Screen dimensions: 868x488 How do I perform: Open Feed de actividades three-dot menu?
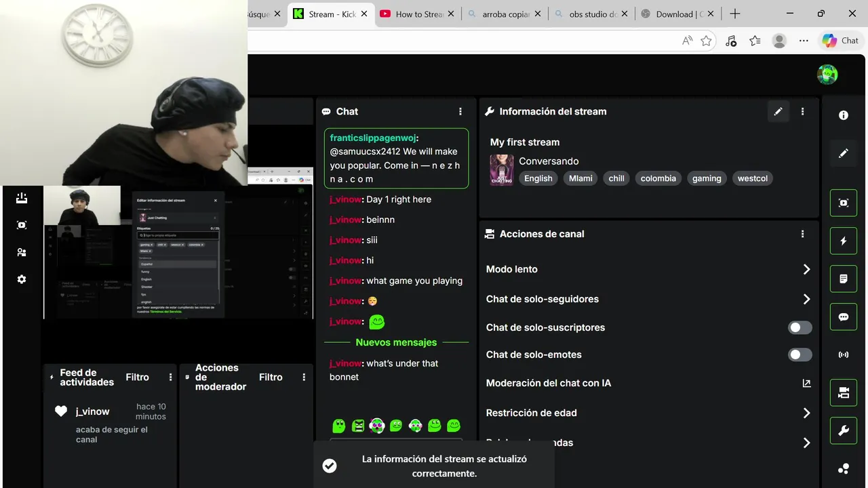tap(171, 377)
